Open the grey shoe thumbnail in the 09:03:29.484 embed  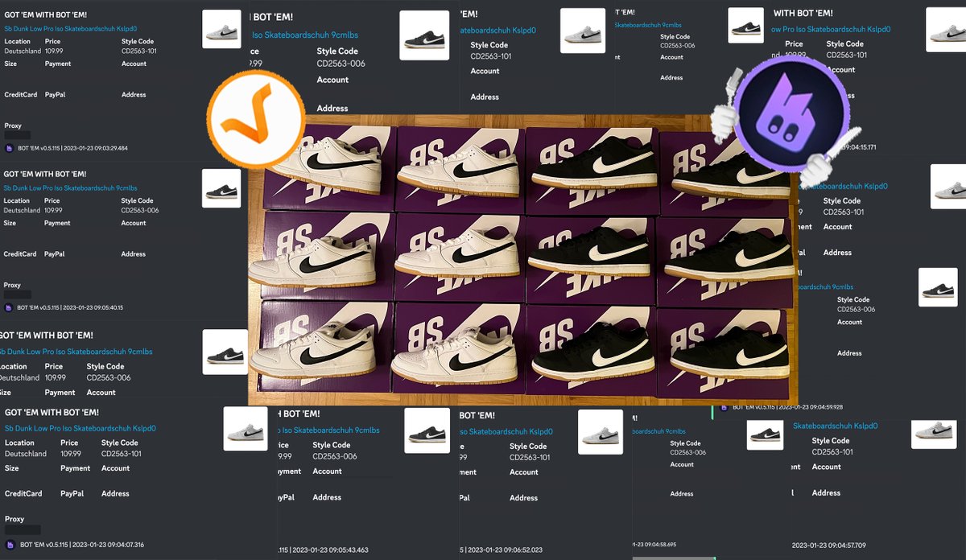tap(222, 30)
